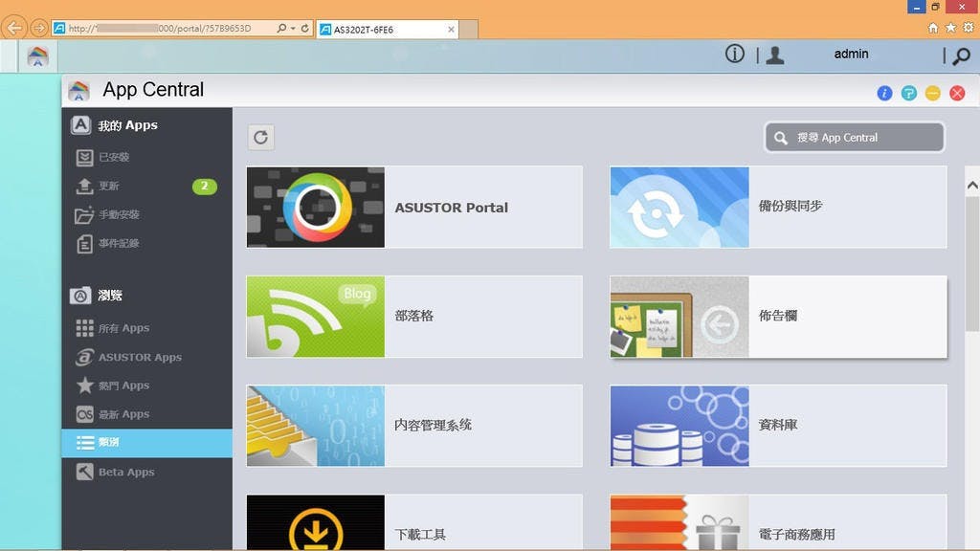Click the 下載工具 category thumbnail
Image resolution: width=980 pixels, height=551 pixels.
point(316,523)
